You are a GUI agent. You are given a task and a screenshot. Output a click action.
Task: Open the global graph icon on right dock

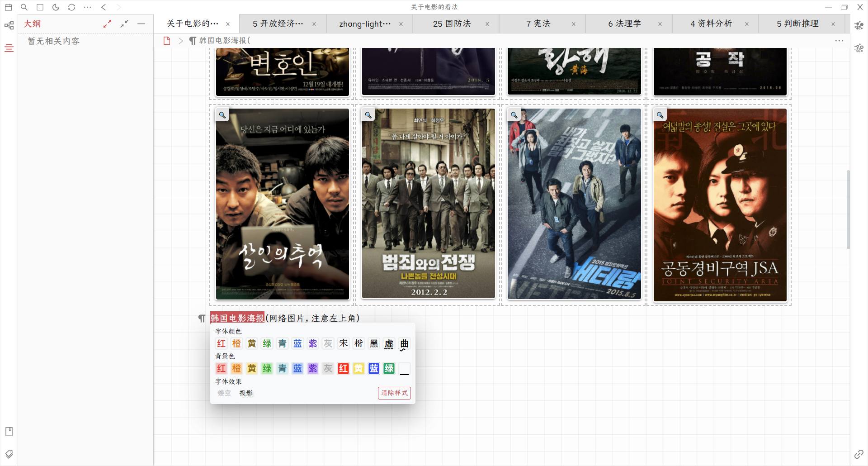(859, 48)
